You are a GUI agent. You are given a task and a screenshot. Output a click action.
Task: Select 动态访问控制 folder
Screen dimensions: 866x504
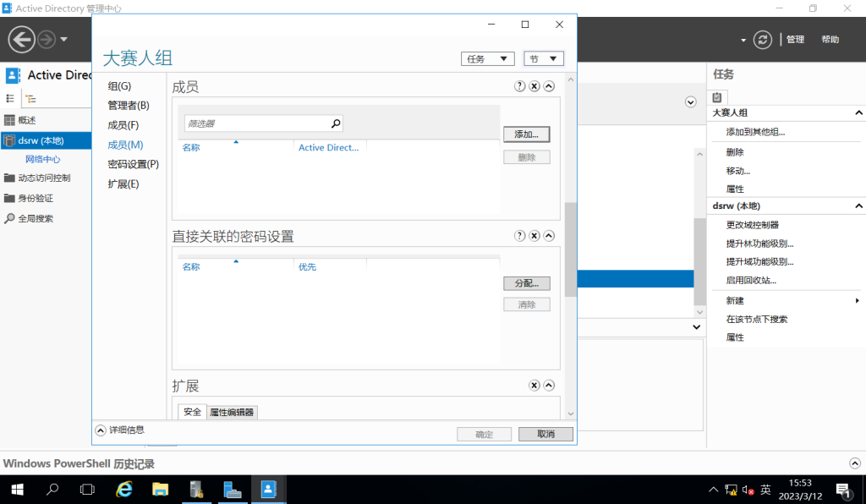(46, 178)
